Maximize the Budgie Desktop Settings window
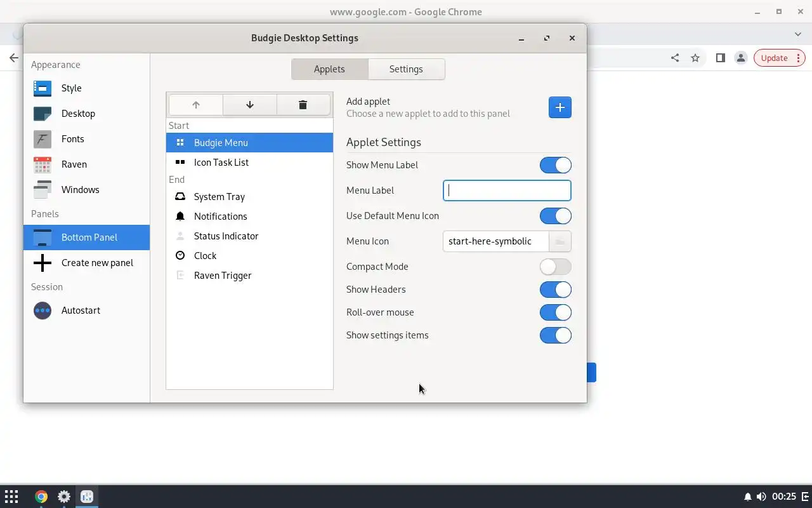This screenshot has width=812, height=508. pos(547,38)
